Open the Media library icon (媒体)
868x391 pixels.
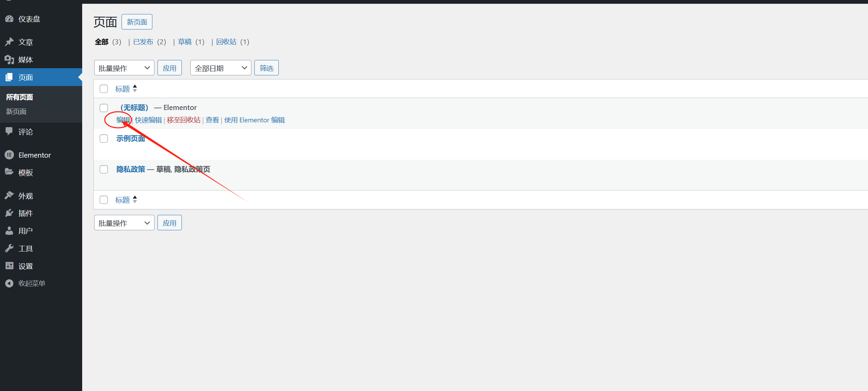9,60
